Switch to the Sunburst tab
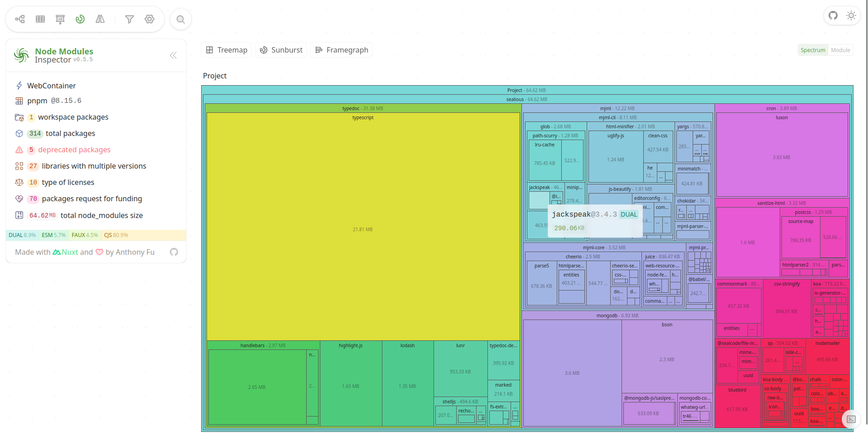 281,50
